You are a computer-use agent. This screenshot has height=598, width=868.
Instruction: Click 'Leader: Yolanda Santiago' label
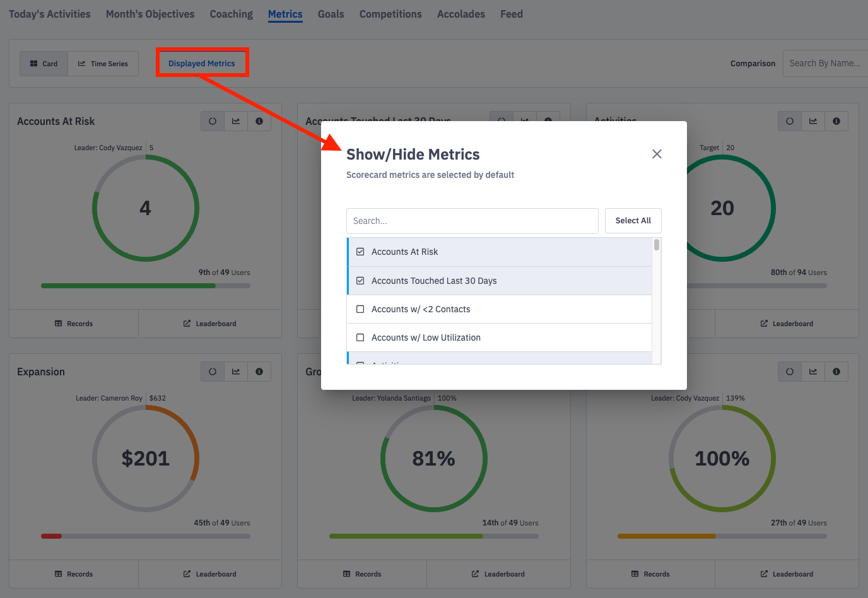[391, 398]
